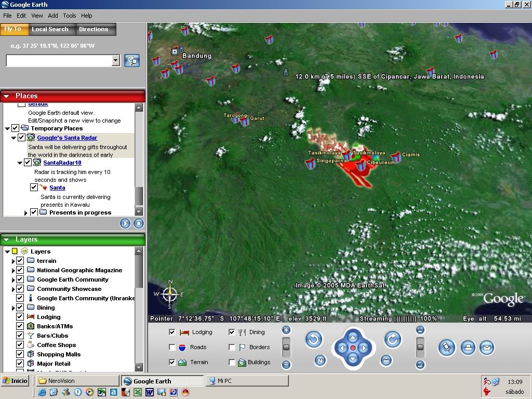The width and height of the screenshot is (532, 399).
Task: Click the compass rose on the map
Action: click(x=170, y=294)
